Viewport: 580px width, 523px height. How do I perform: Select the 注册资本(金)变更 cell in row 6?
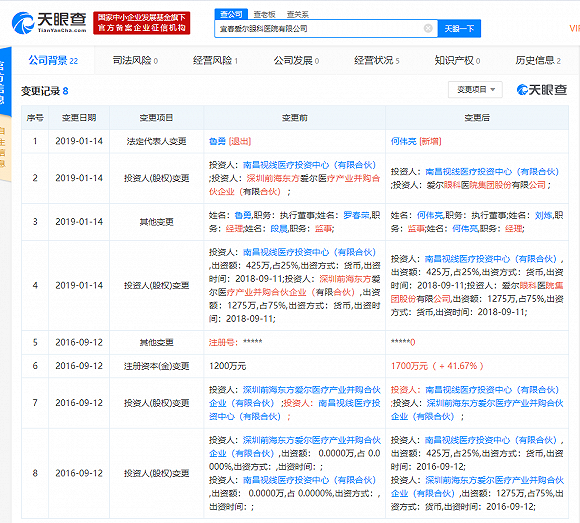156,366
